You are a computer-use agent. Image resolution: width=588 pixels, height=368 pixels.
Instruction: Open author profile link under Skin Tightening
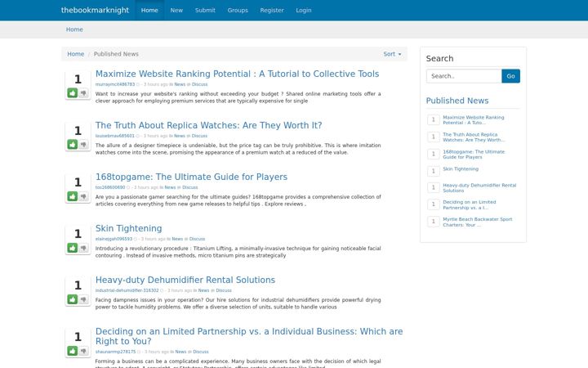(x=114, y=239)
